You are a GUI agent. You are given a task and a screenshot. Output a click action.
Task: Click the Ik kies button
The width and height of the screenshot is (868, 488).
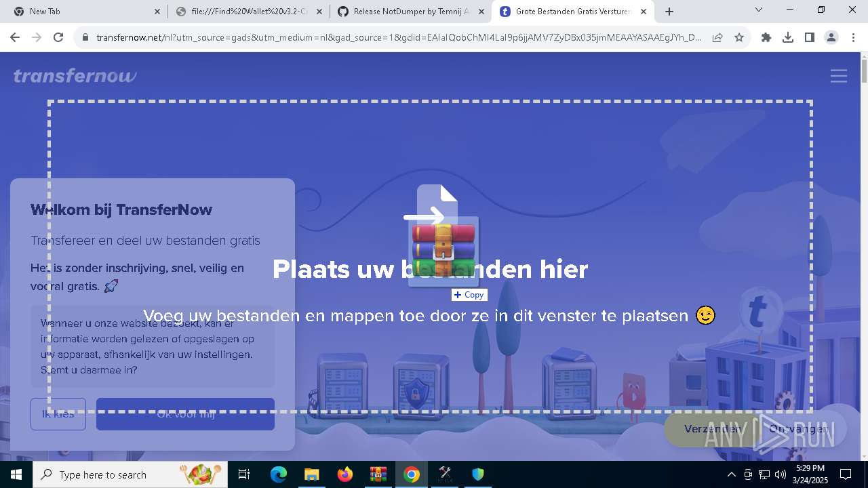[58, 414]
